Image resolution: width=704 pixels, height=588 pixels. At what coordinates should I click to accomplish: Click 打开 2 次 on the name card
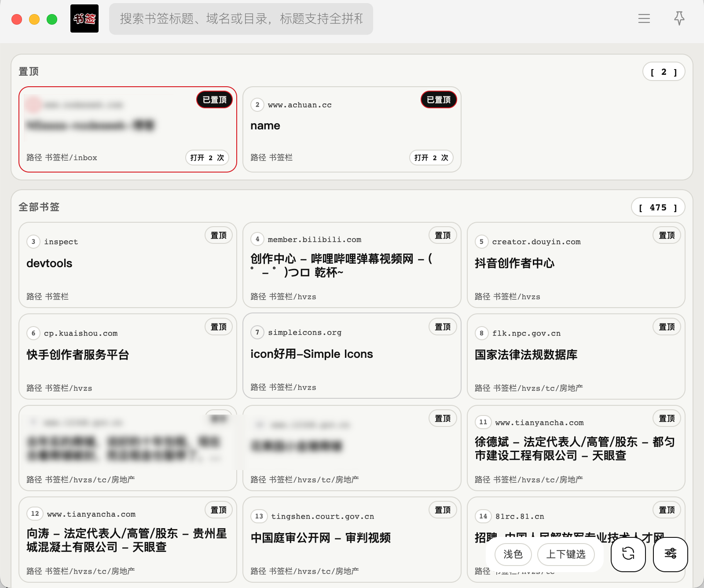(431, 158)
